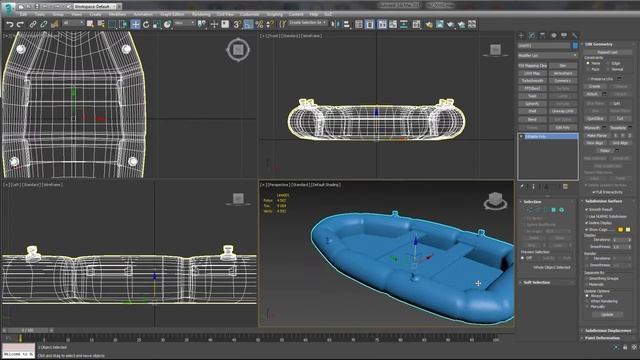Toggle the 3D Snaps icon

pos(237,24)
